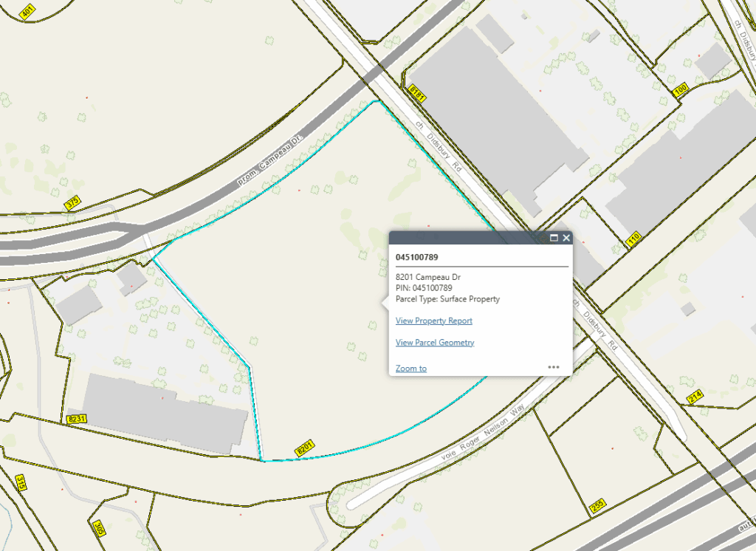Click the yellow 100 parcel label

pyautogui.click(x=681, y=91)
